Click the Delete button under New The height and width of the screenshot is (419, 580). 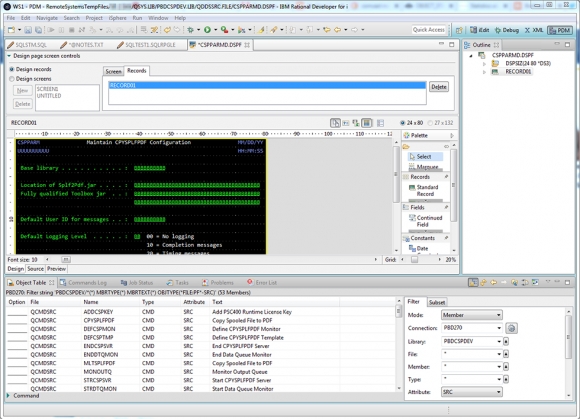point(23,104)
